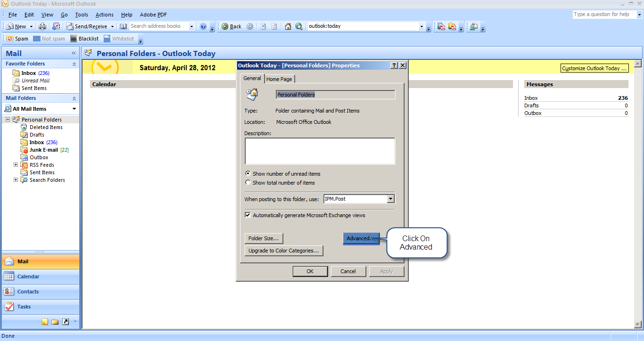Click the Back navigation button

pyautogui.click(x=231, y=26)
